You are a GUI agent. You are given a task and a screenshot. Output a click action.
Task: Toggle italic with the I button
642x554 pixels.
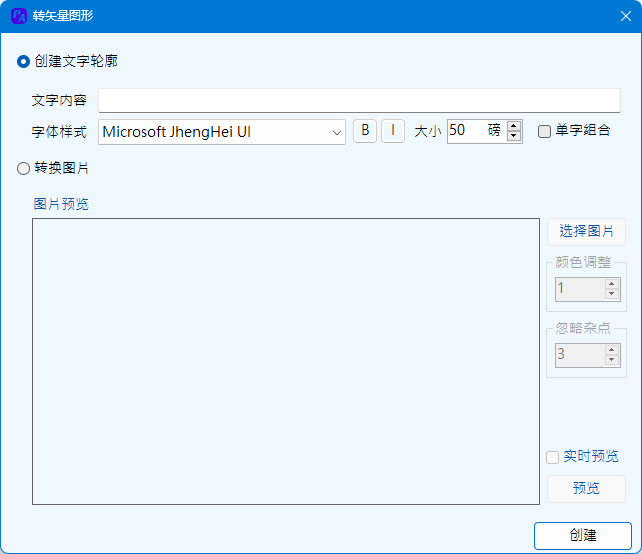393,131
